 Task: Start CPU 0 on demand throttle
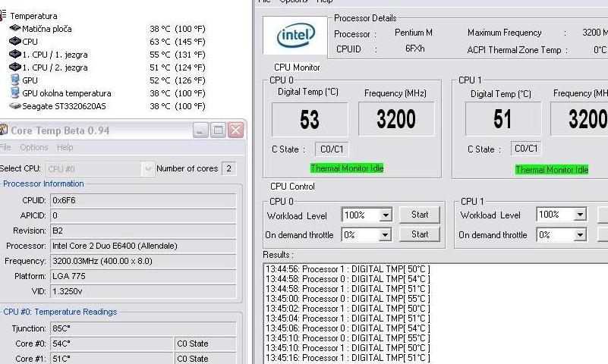click(420, 234)
